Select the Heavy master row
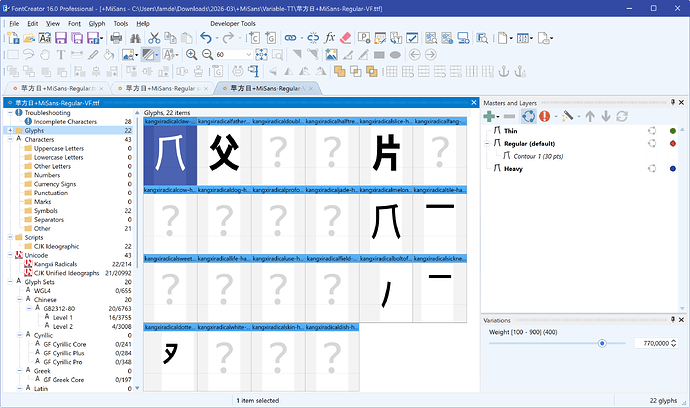 click(513, 169)
